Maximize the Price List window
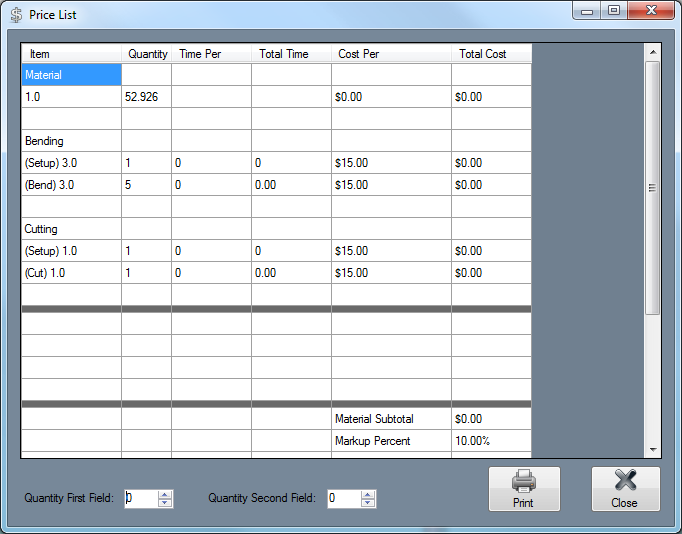Image resolution: width=682 pixels, height=534 pixels. coord(614,10)
